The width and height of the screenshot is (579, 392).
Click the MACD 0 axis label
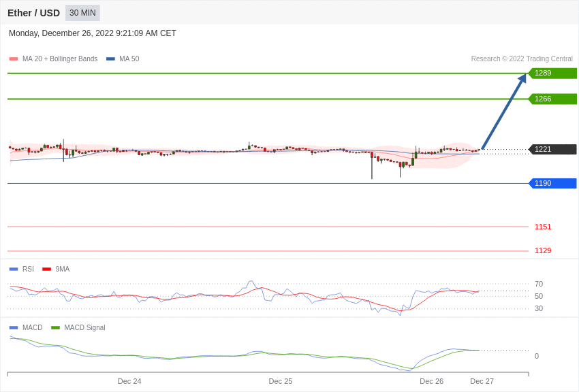point(537,356)
